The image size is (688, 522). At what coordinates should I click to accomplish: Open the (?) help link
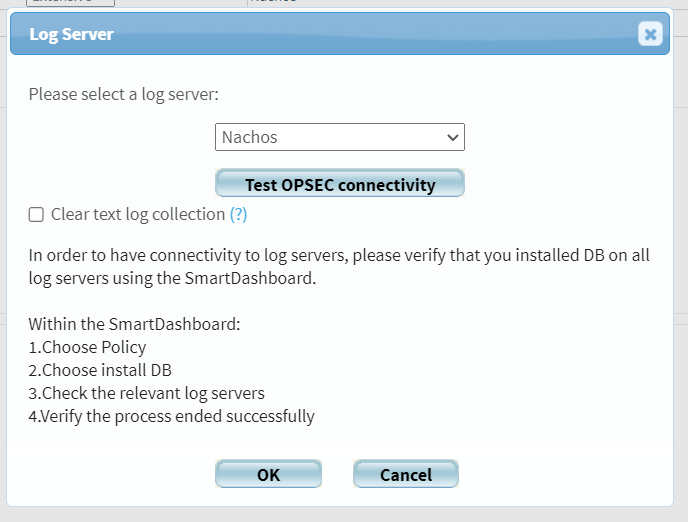pos(238,214)
